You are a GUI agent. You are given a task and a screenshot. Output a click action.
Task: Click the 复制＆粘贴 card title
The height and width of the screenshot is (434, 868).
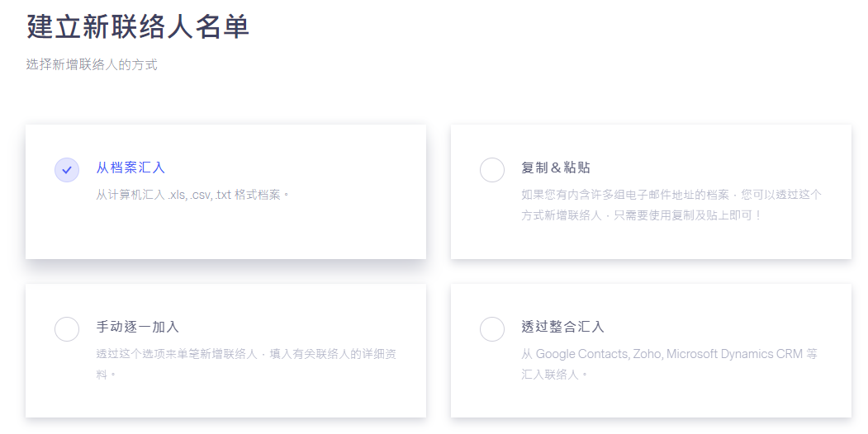556,167
